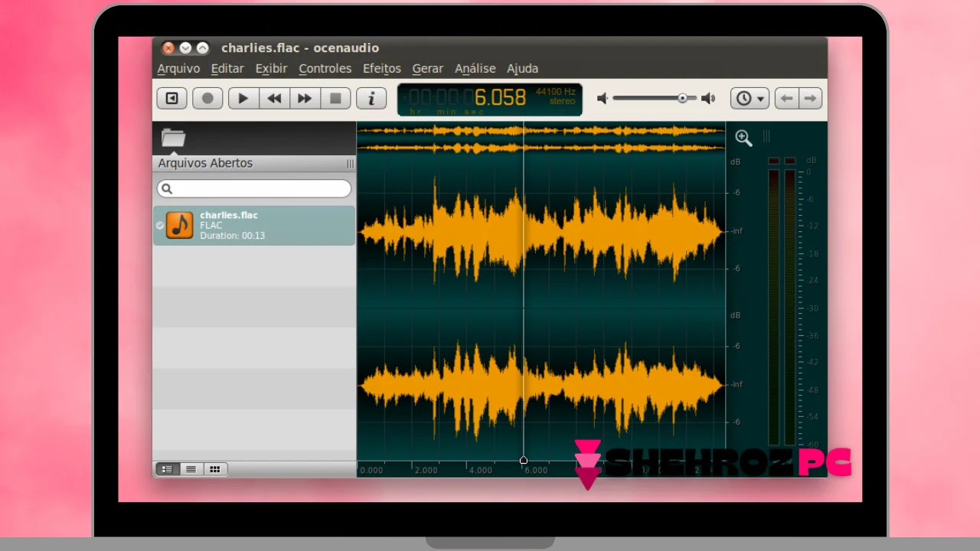Click the Rewind button
This screenshot has width=980, height=551.
click(x=274, y=98)
